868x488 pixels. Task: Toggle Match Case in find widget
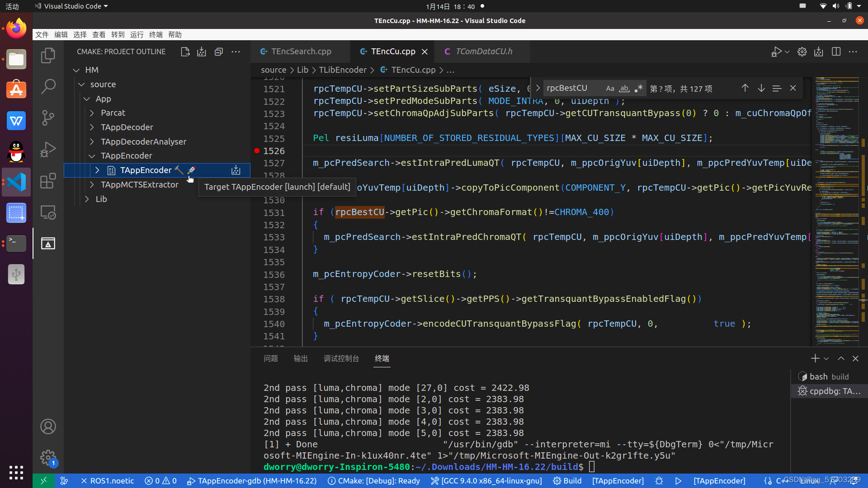(610, 89)
